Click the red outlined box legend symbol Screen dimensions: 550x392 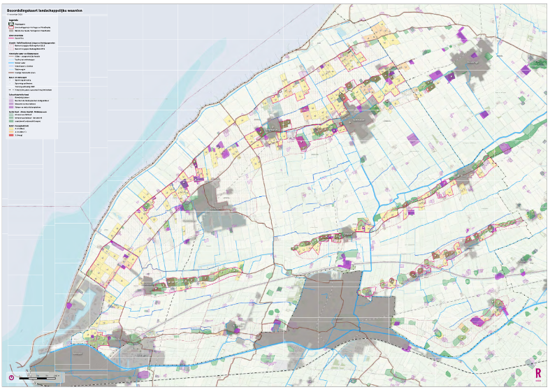click(11, 27)
